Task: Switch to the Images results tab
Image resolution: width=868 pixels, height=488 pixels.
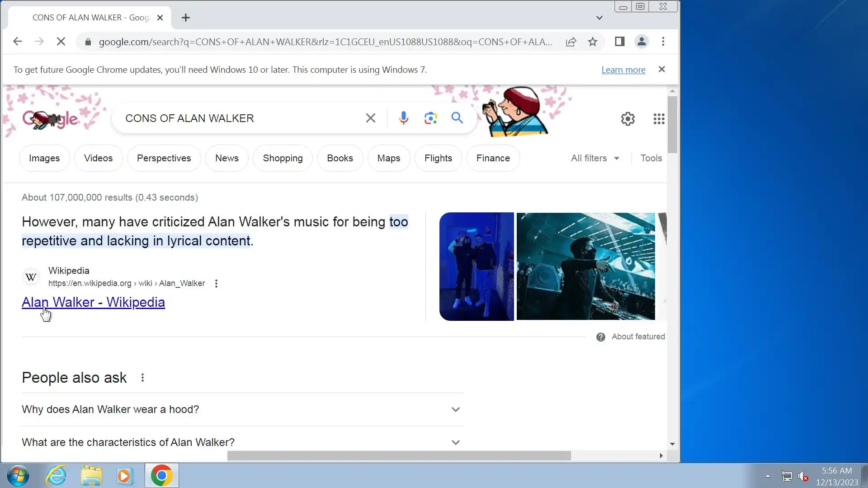Action: point(44,158)
